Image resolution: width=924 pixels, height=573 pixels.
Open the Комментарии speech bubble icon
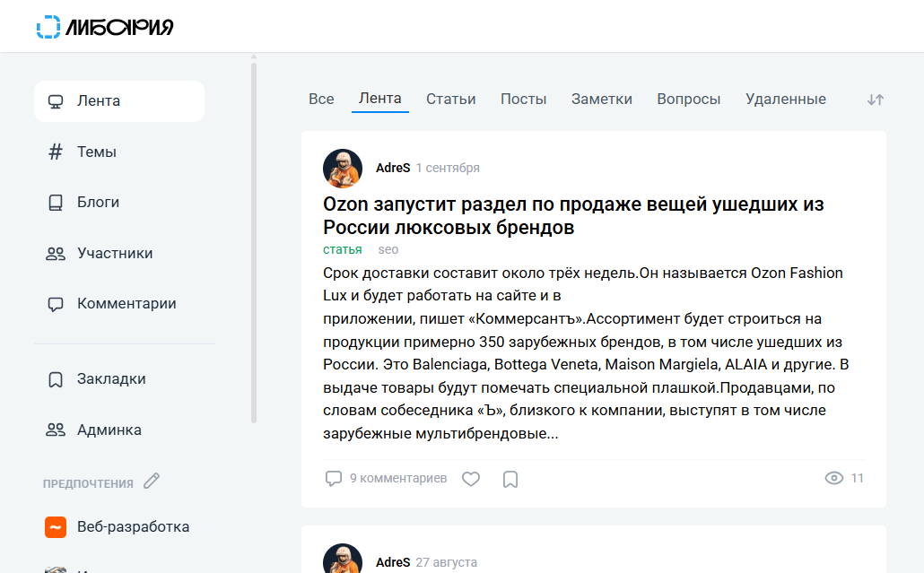coord(56,304)
